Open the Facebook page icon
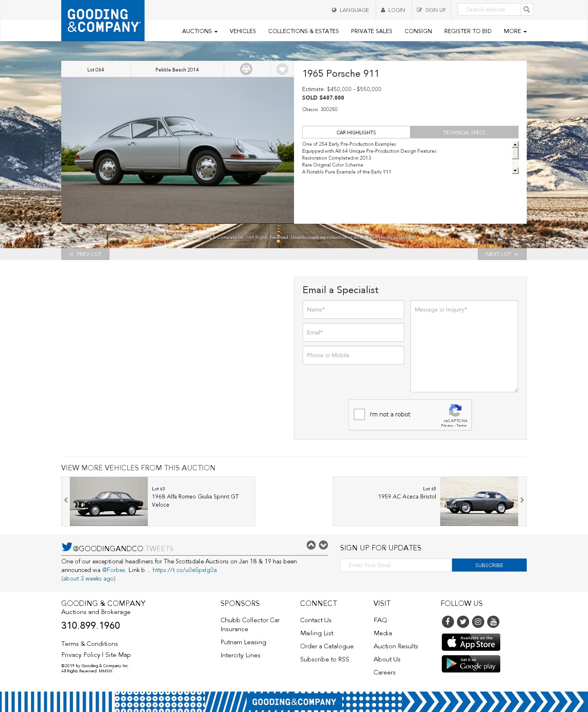 pos(448,622)
